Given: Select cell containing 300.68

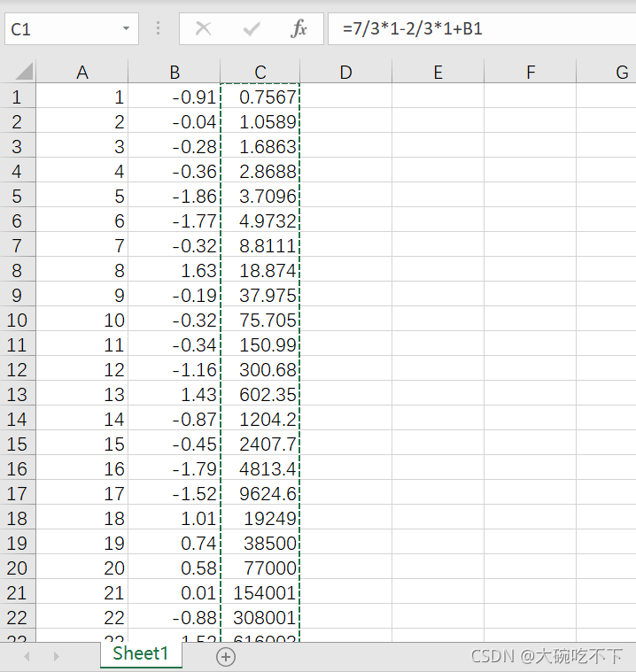Looking at the screenshot, I should point(260,369).
